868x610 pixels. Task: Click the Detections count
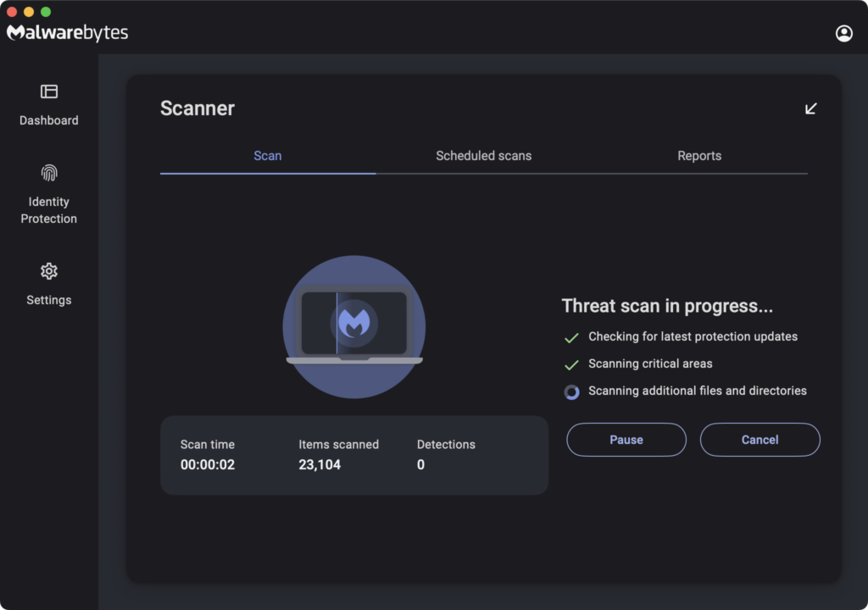point(421,464)
